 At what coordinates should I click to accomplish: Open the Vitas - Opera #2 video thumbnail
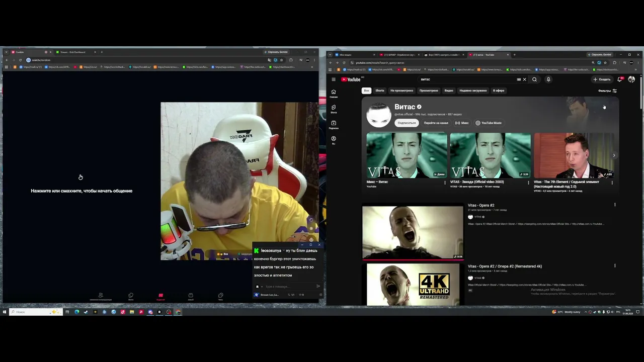click(x=413, y=231)
